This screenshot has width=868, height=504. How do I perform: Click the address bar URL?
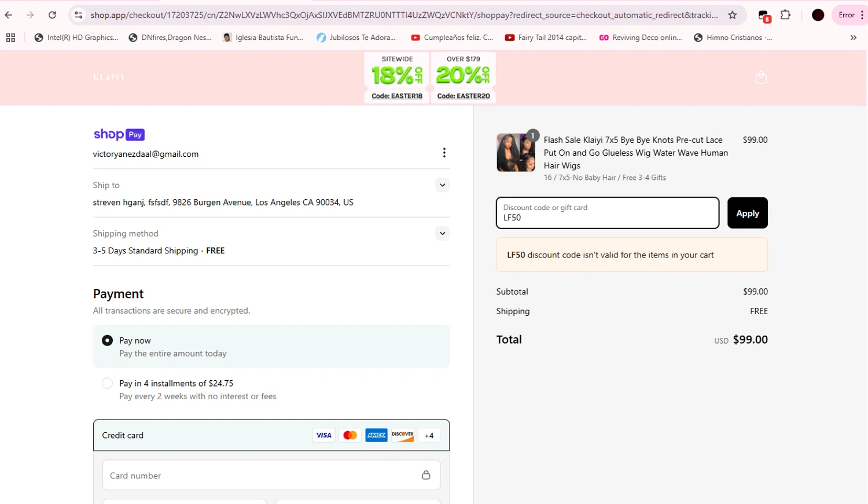tap(404, 15)
